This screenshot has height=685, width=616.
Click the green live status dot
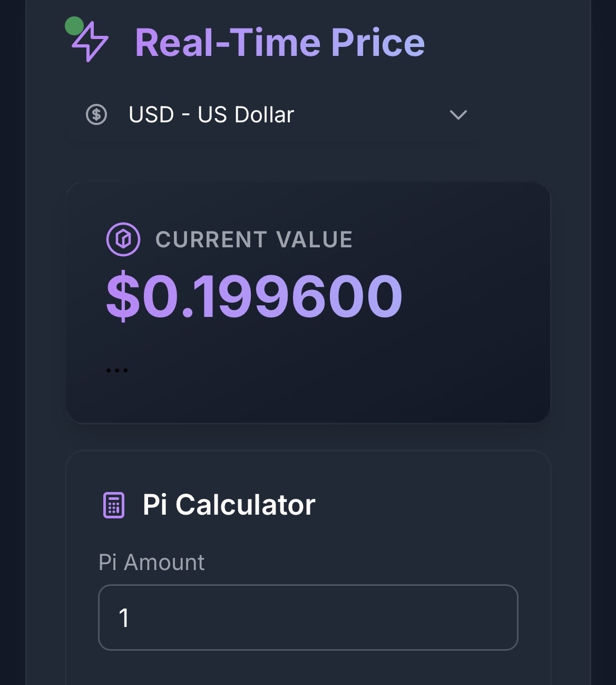74,26
